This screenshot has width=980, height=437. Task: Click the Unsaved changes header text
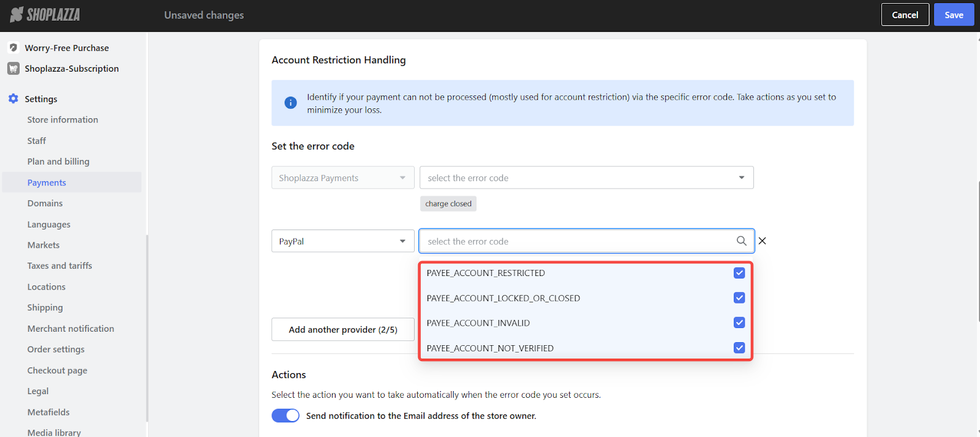click(x=204, y=15)
